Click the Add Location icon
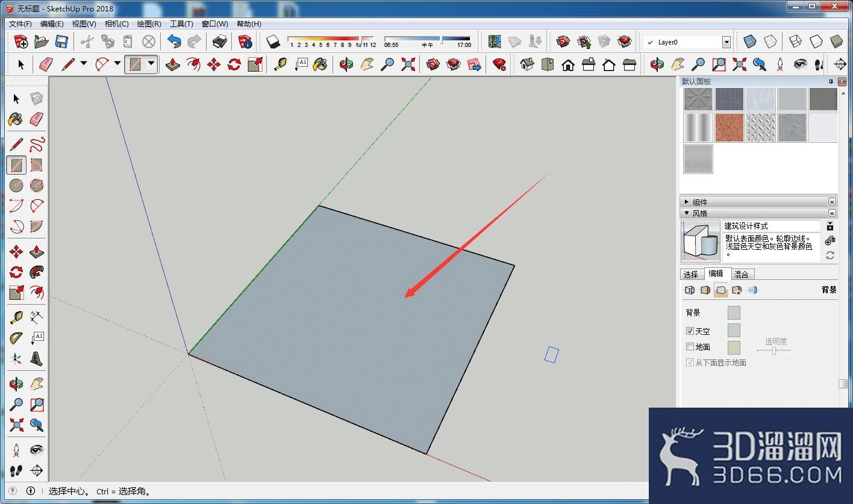 [x=495, y=42]
